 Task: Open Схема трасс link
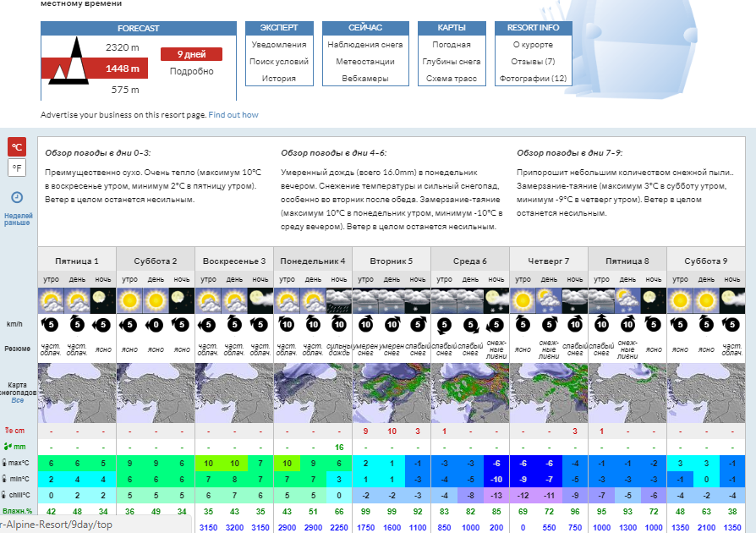point(452,79)
